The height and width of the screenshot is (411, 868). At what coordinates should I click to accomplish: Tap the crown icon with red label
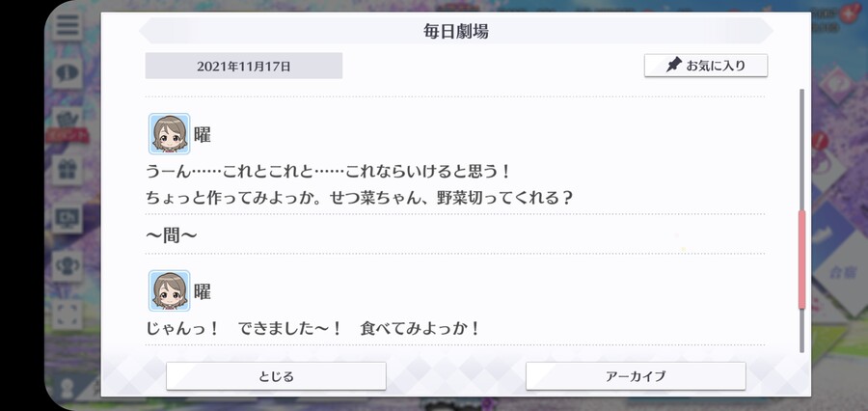click(68, 123)
